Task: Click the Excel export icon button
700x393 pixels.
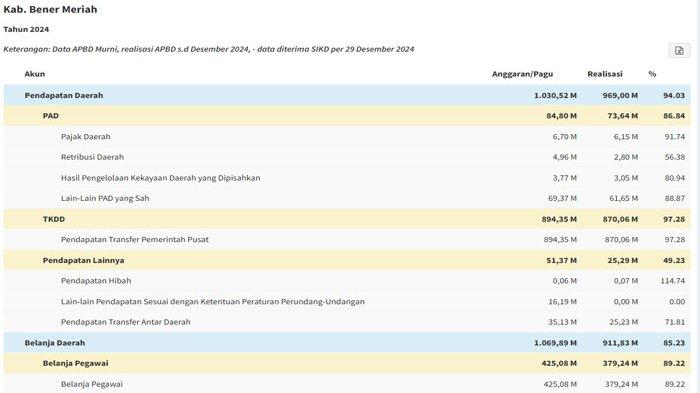Action: tap(679, 50)
